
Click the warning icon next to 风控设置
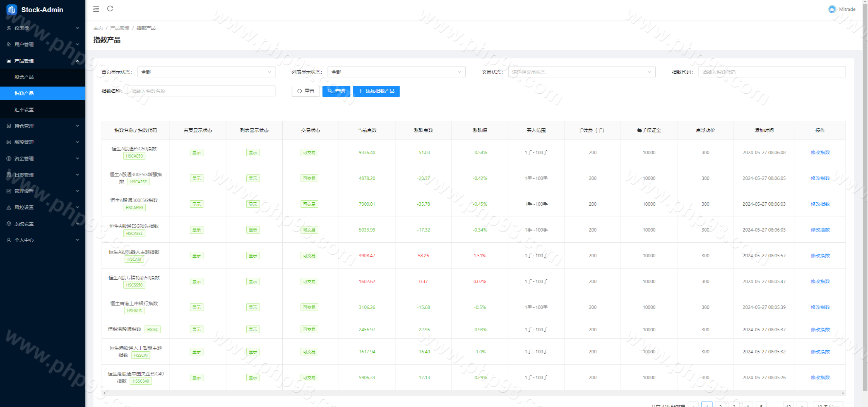coord(9,207)
